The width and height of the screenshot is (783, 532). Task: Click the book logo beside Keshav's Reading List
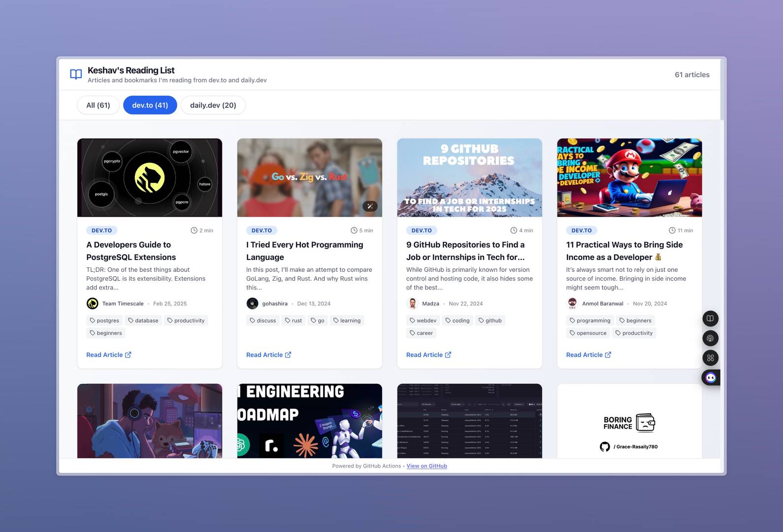click(x=76, y=74)
